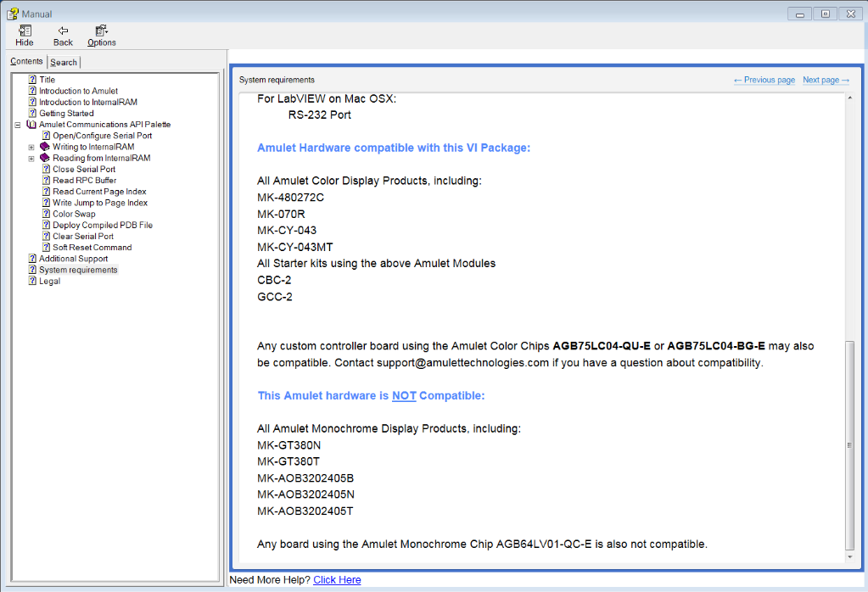Open the Open/Configure Serial Port topic
The width and height of the screenshot is (868, 592).
[103, 136]
